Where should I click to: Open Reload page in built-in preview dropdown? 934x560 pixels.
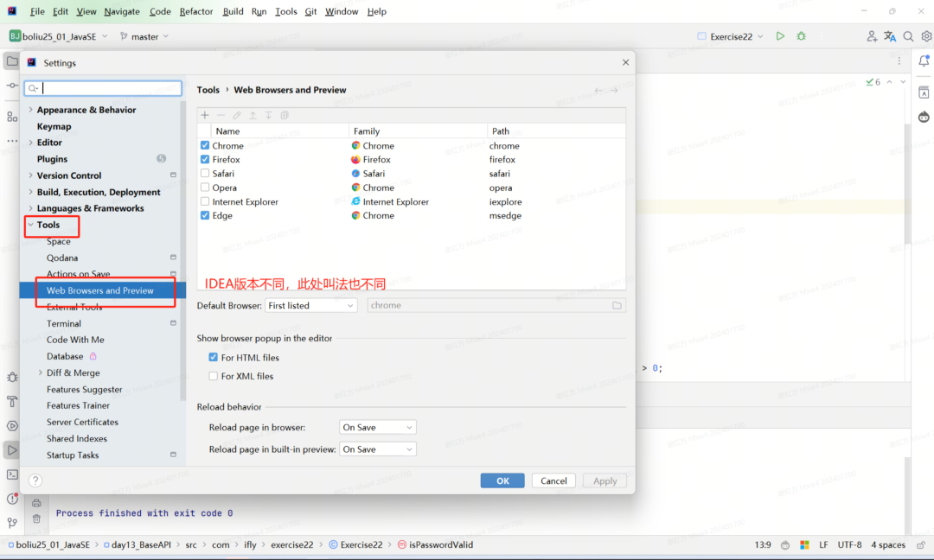tap(378, 449)
